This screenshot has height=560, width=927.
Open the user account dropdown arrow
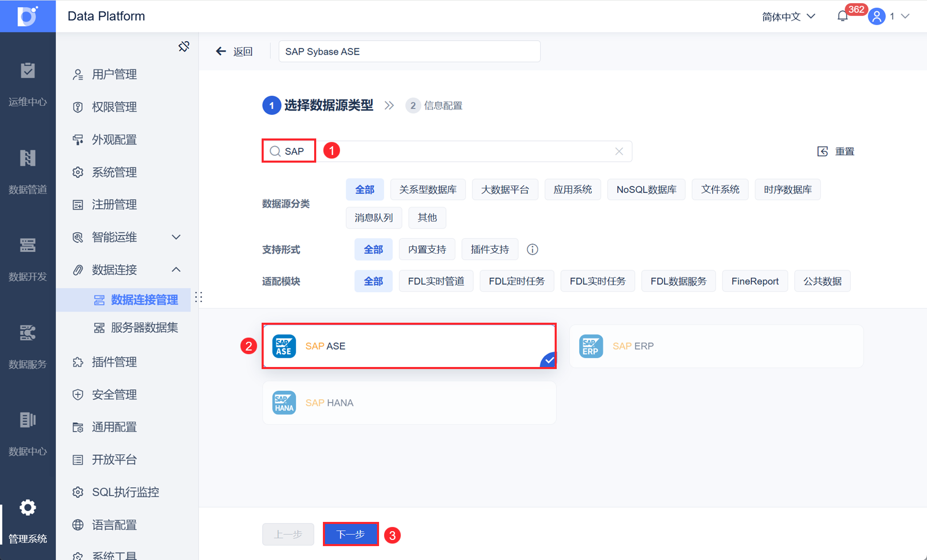coord(905,16)
